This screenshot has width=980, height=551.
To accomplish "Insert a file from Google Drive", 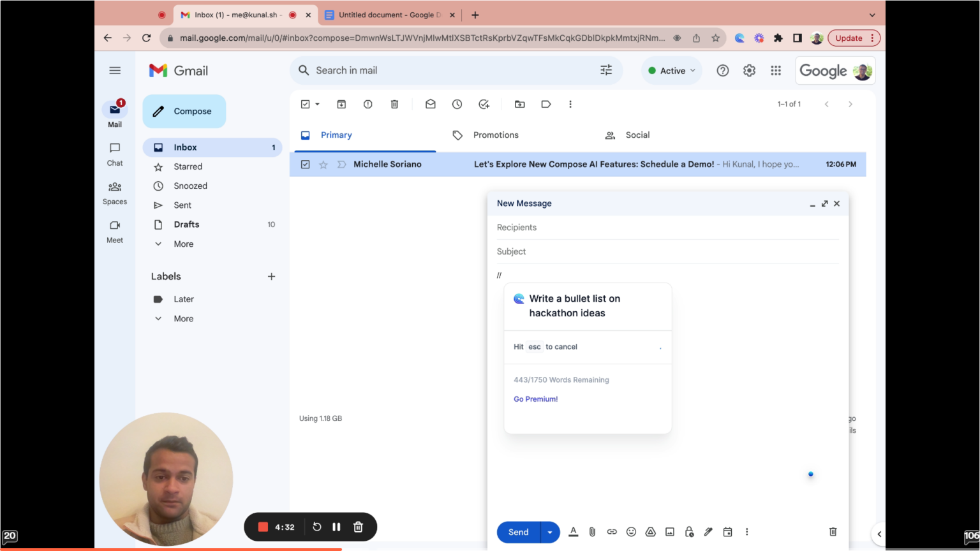I will point(650,532).
